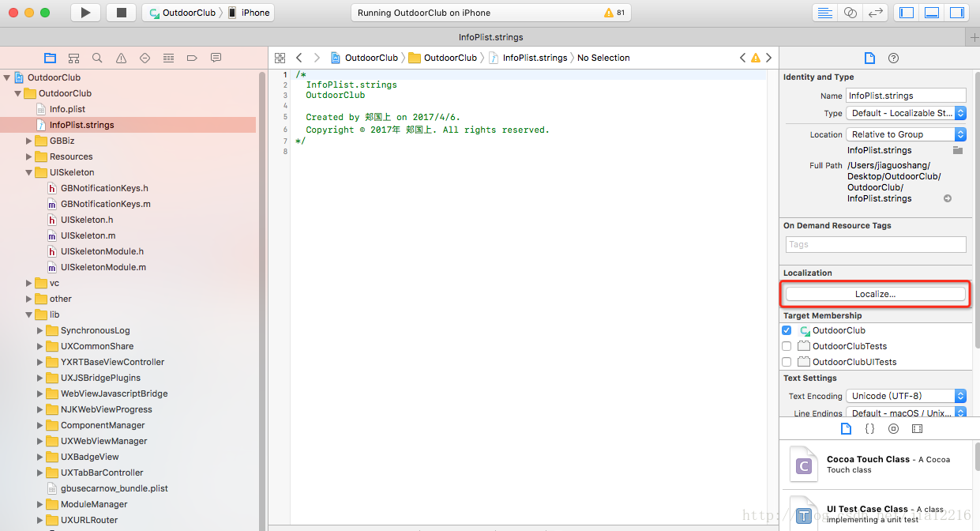
Task: Toggle OutdoorClub target membership checkbox
Action: pos(787,330)
